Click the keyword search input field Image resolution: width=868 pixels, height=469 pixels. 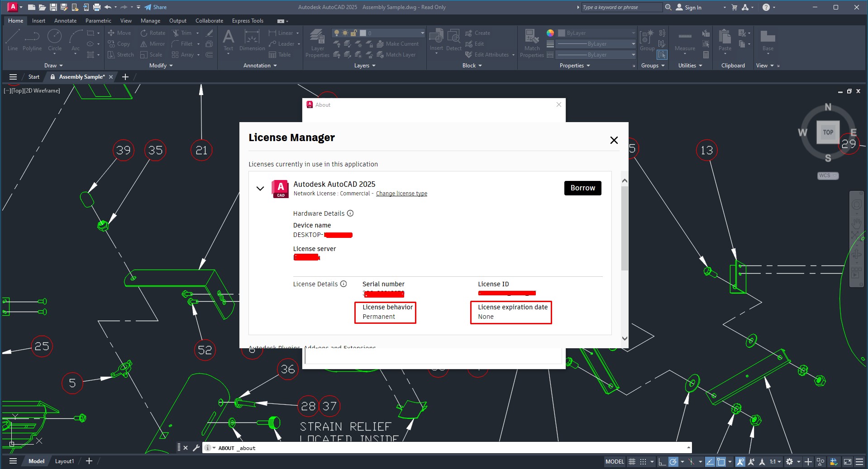click(x=621, y=7)
